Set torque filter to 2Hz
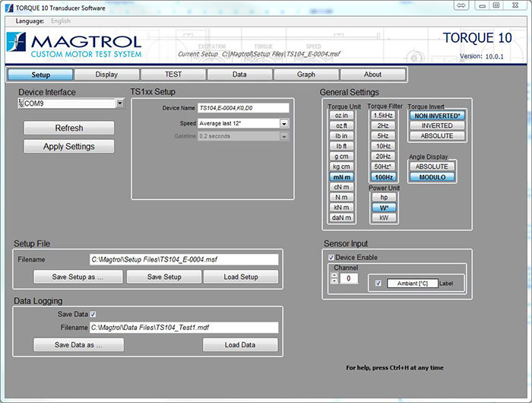Image resolution: width=532 pixels, height=403 pixels. (x=383, y=125)
